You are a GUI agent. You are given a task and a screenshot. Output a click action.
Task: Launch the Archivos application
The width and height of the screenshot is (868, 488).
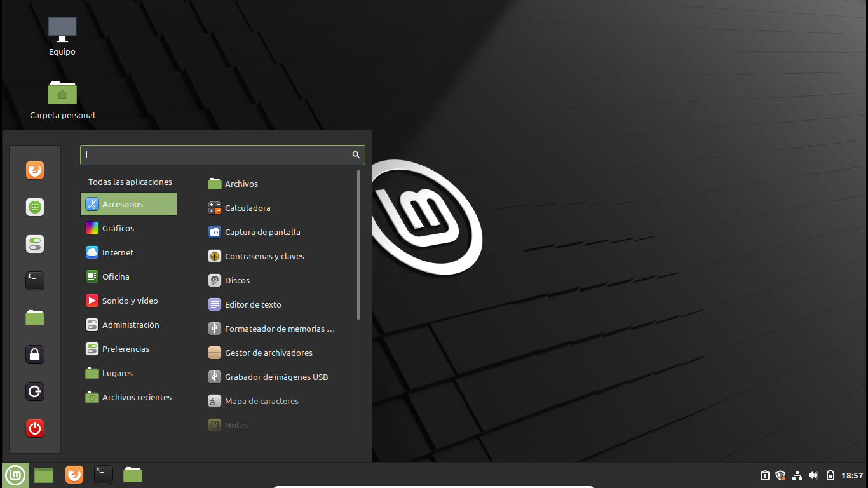point(280,184)
